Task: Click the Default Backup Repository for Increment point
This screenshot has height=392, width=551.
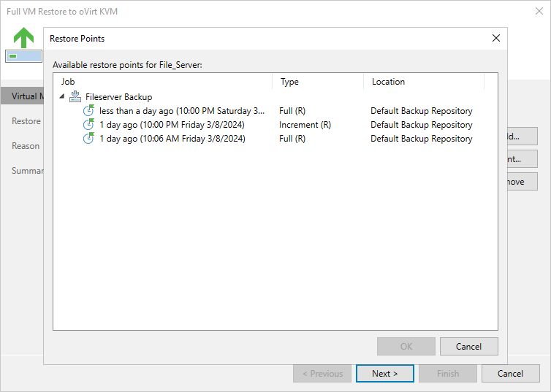Action: (x=421, y=125)
